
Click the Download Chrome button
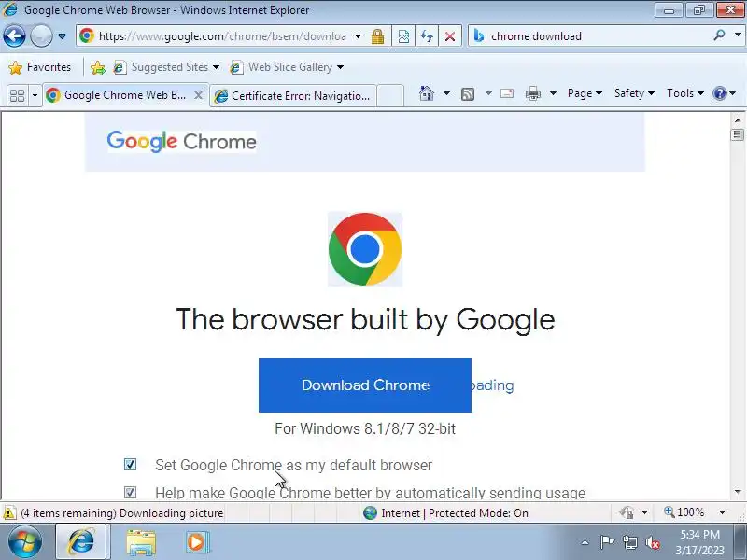(x=365, y=385)
